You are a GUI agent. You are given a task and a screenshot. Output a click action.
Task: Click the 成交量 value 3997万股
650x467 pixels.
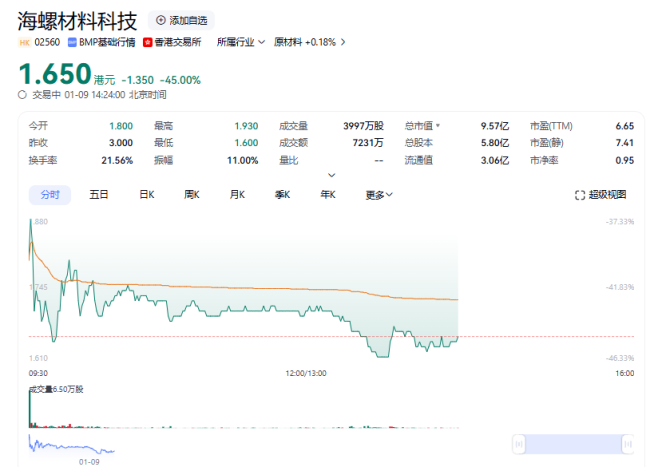coord(364,126)
